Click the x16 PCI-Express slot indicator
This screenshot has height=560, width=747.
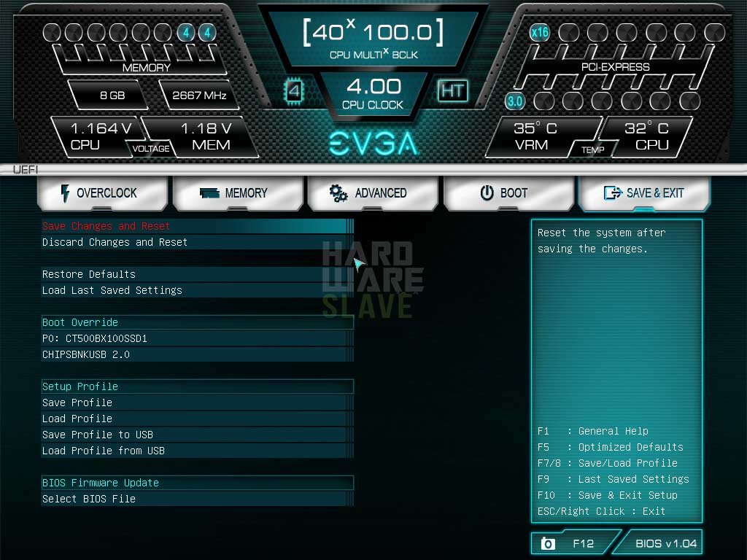(x=539, y=32)
